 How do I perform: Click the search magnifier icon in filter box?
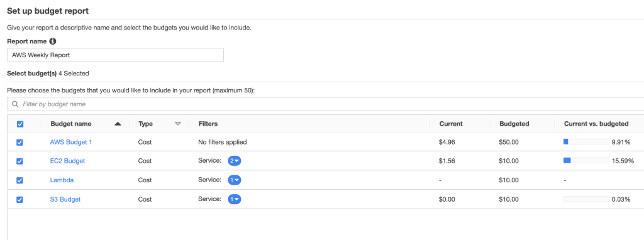point(15,104)
